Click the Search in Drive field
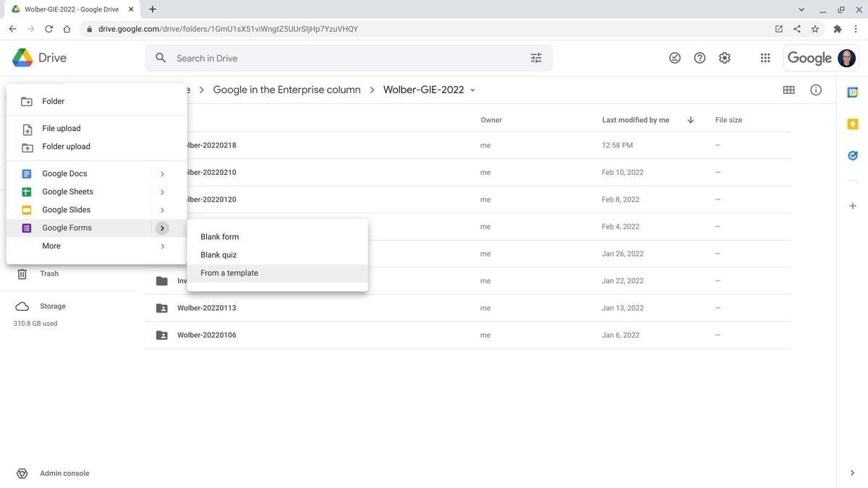Image resolution: width=868 pixels, height=488 pixels. pyautogui.click(x=289, y=58)
